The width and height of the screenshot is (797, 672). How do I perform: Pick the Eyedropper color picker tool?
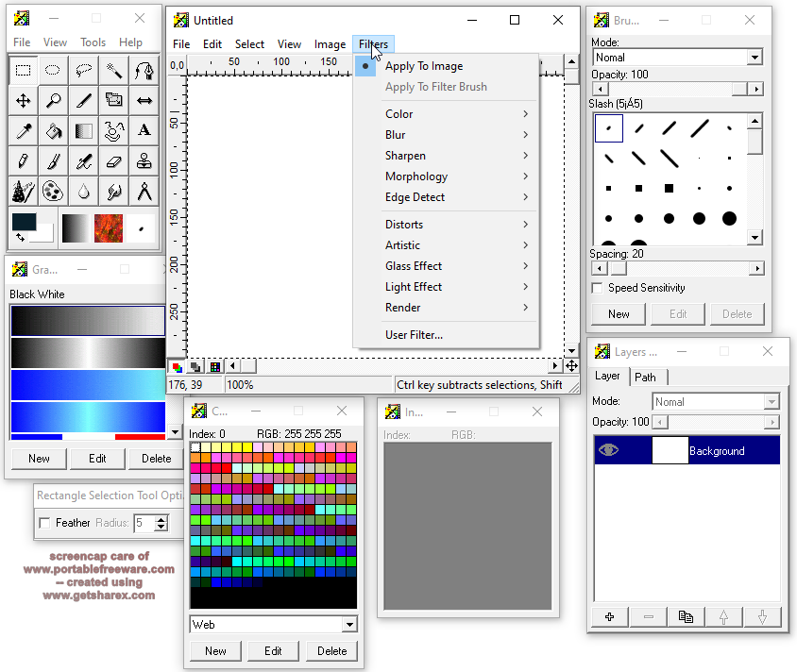[x=23, y=131]
